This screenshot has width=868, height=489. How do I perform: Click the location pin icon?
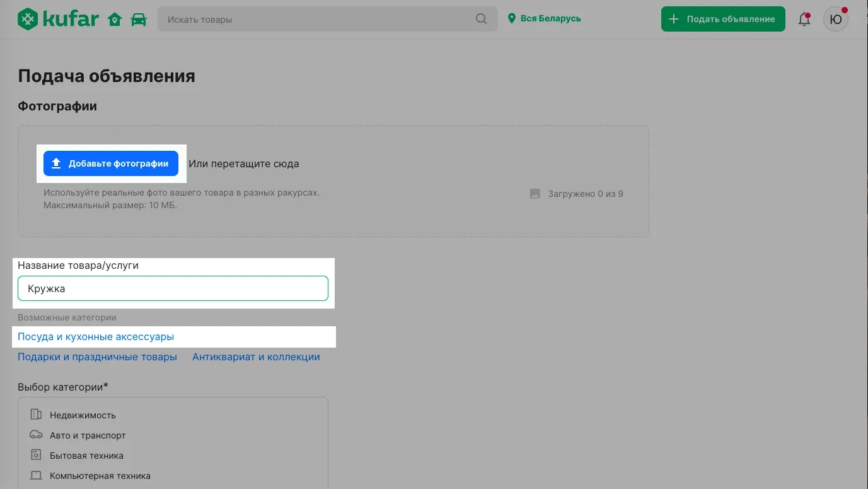click(x=512, y=19)
